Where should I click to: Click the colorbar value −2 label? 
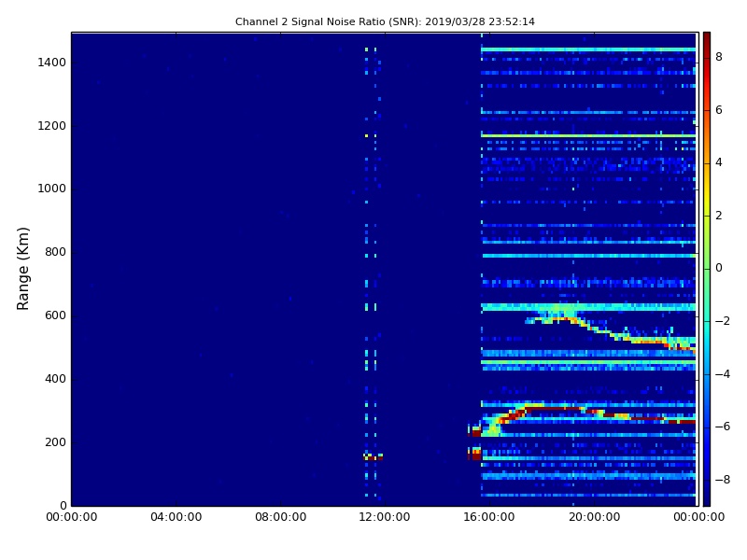(723, 321)
